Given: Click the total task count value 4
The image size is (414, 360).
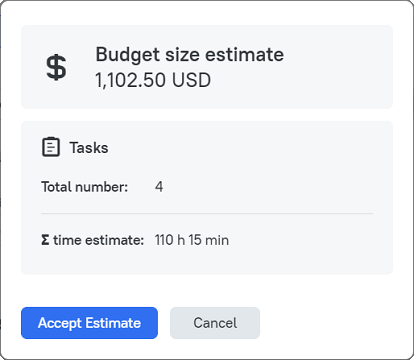Looking at the screenshot, I should (159, 187).
